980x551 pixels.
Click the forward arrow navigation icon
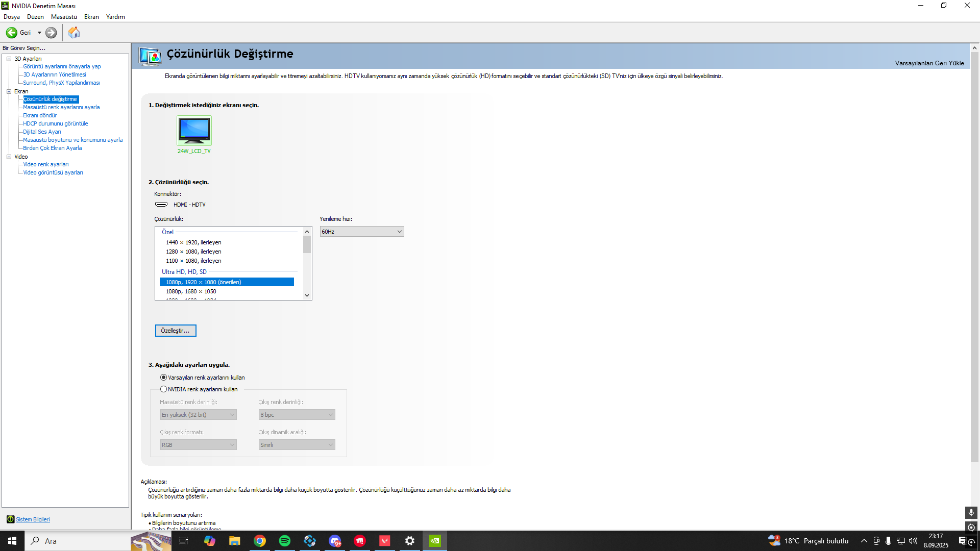[51, 33]
